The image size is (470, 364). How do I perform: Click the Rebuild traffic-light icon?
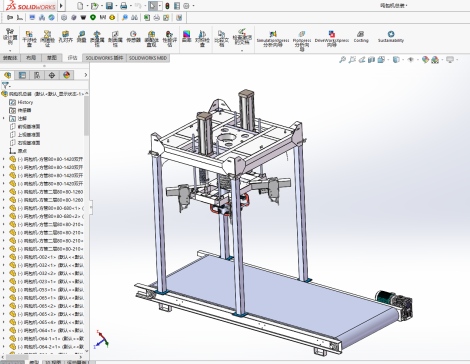tap(167, 6)
